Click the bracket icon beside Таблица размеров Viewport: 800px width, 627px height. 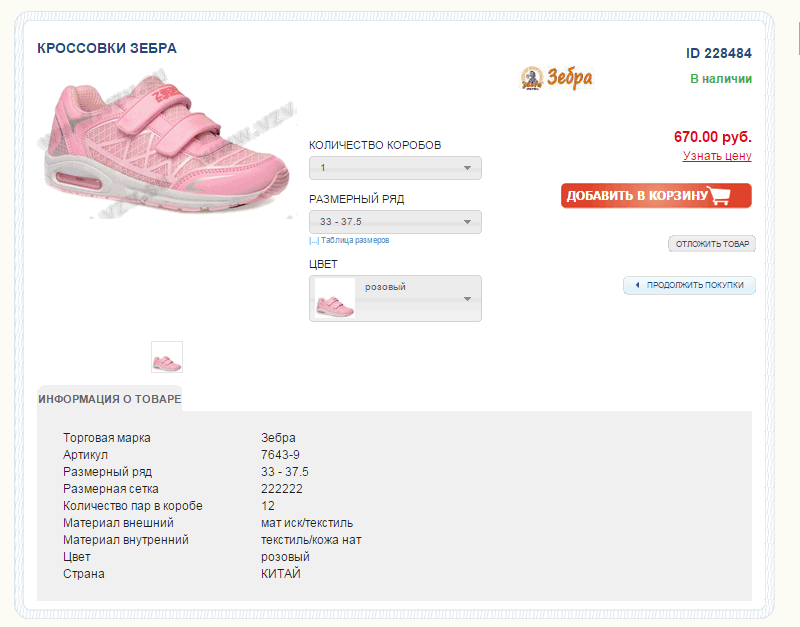click(314, 241)
